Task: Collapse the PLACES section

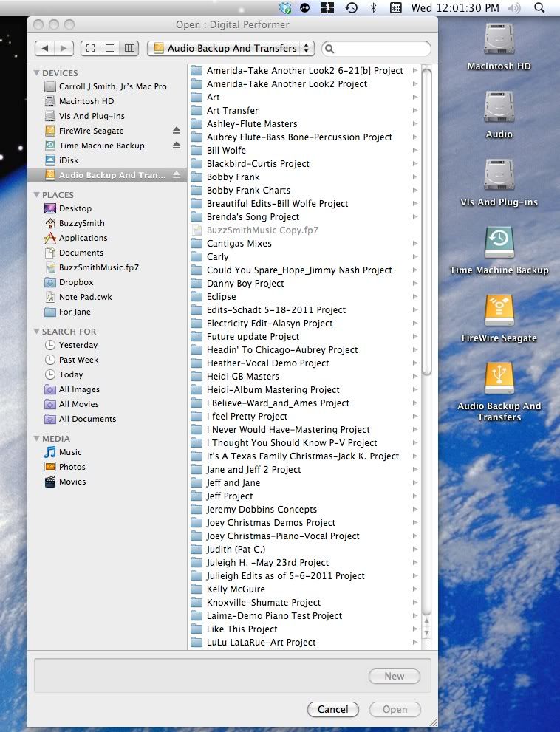Action: click(36, 195)
